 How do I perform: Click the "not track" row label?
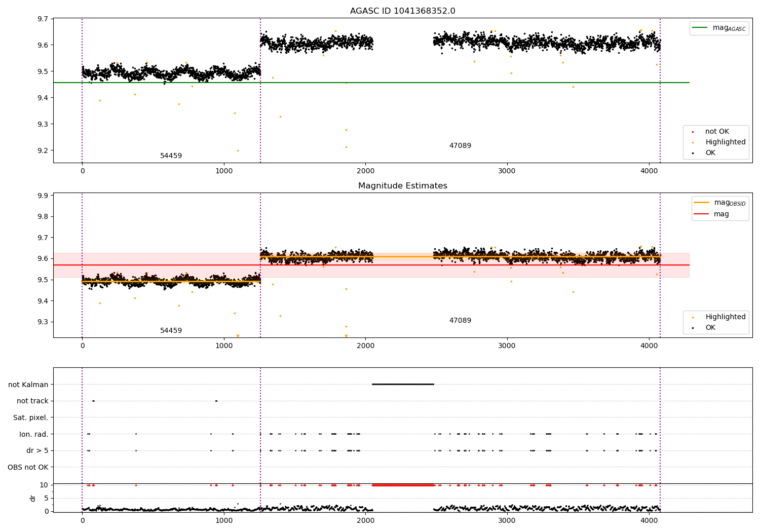(32, 401)
